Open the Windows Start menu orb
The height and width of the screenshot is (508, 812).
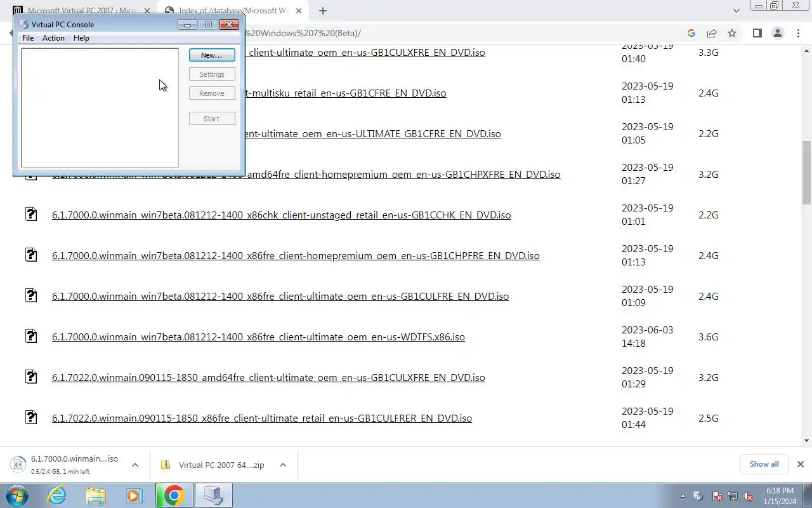click(x=17, y=495)
